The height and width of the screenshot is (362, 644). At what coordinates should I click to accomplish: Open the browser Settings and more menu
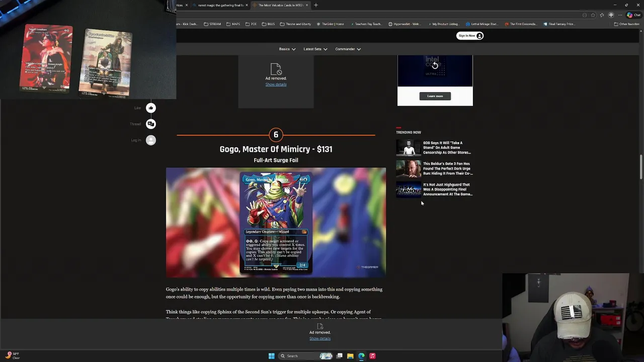pyautogui.click(x=620, y=15)
